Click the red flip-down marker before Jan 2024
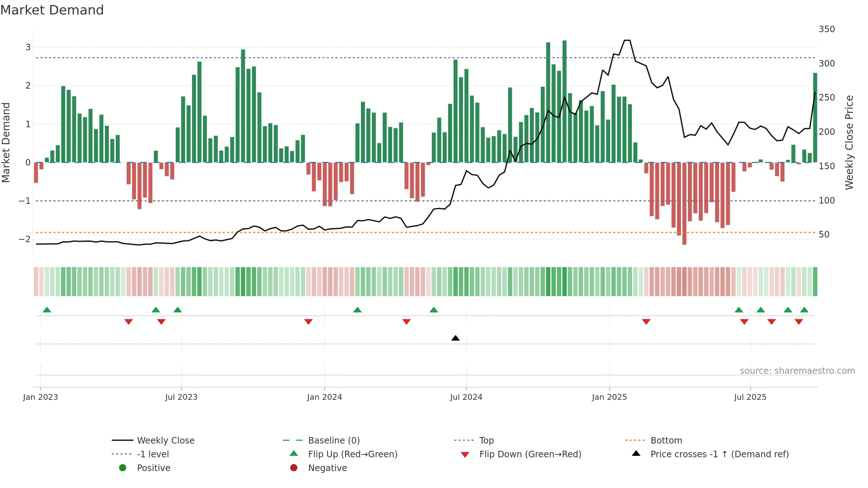The image size is (868, 488). tap(309, 322)
